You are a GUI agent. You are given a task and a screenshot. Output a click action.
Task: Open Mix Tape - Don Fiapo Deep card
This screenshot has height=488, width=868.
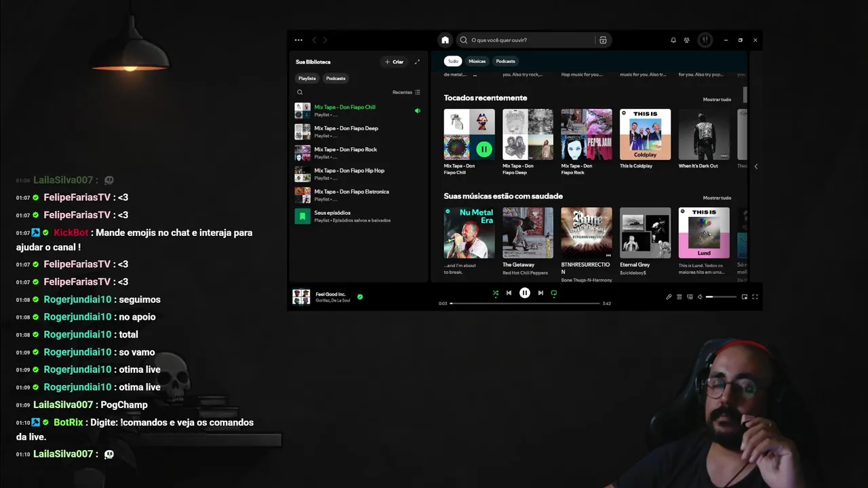coord(528,142)
